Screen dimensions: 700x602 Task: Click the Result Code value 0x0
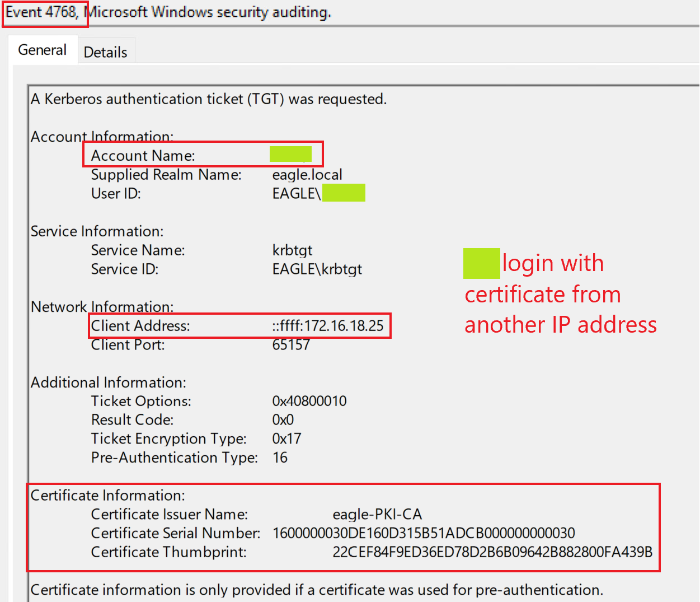coord(283,420)
